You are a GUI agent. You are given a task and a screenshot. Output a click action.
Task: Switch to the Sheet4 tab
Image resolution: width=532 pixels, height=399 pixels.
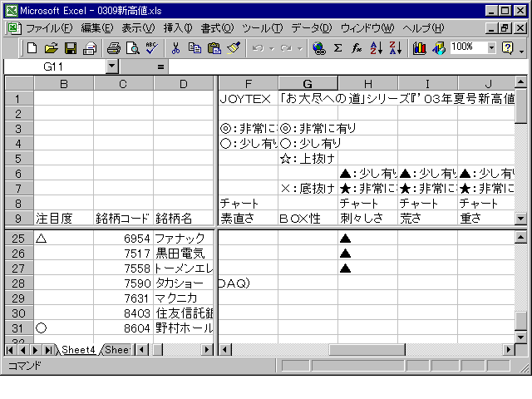[78, 349]
